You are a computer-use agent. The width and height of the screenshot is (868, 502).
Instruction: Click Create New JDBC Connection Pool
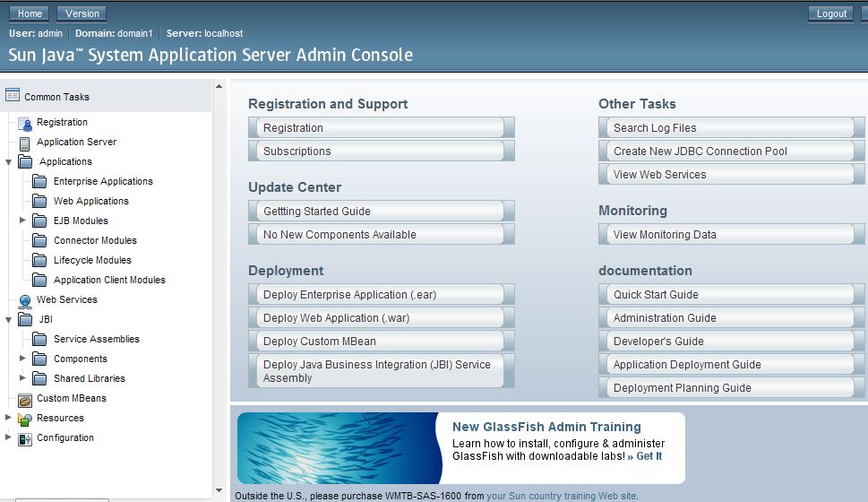pos(731,151)
